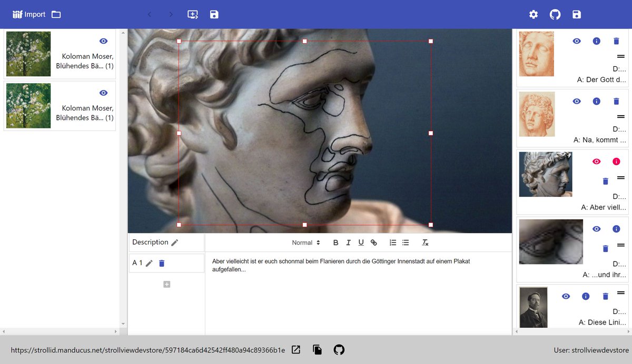Toggle eye icon for 'Diese Lini...' slide
This screenshot has height=364, width=632.
[566, 296]
